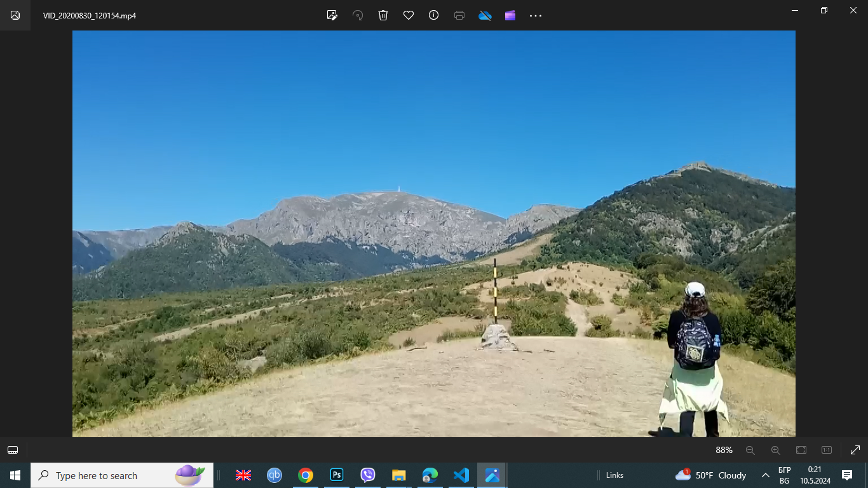Viewport: 868px width, 488px height.
Task: Open the notification center icon
Action: (x=847, y=475)
